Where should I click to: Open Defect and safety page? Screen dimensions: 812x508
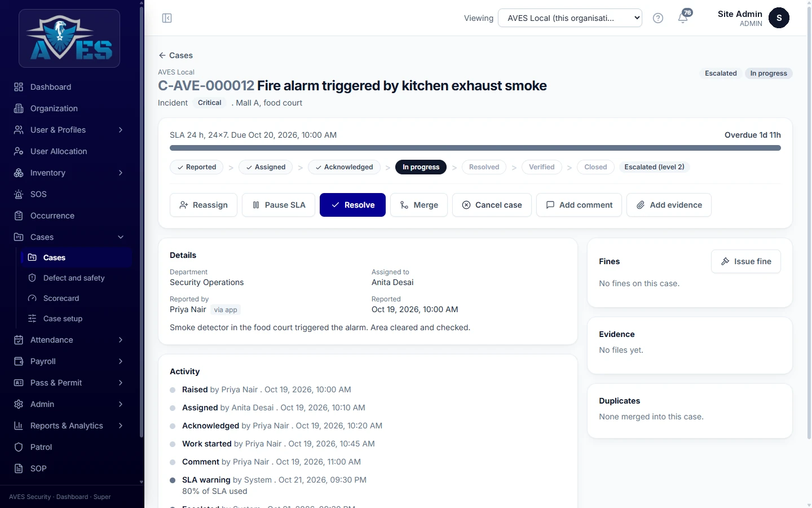click(76, 278)
